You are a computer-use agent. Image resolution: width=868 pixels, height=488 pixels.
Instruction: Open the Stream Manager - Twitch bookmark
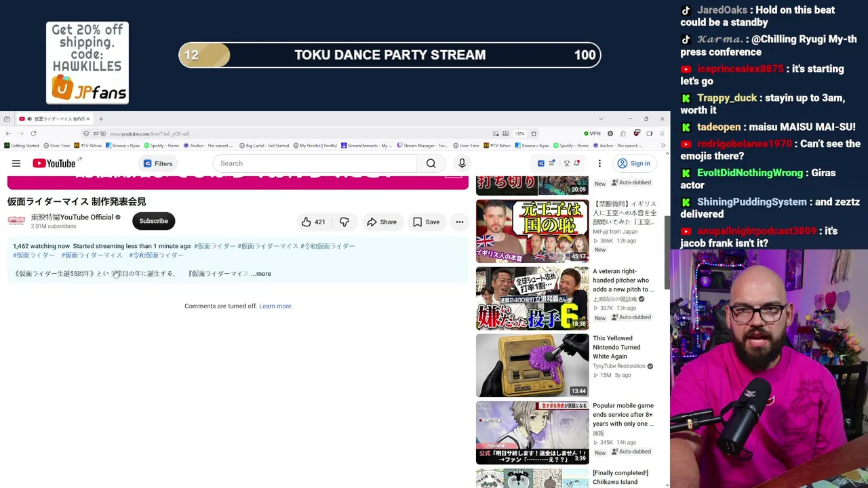422,146
